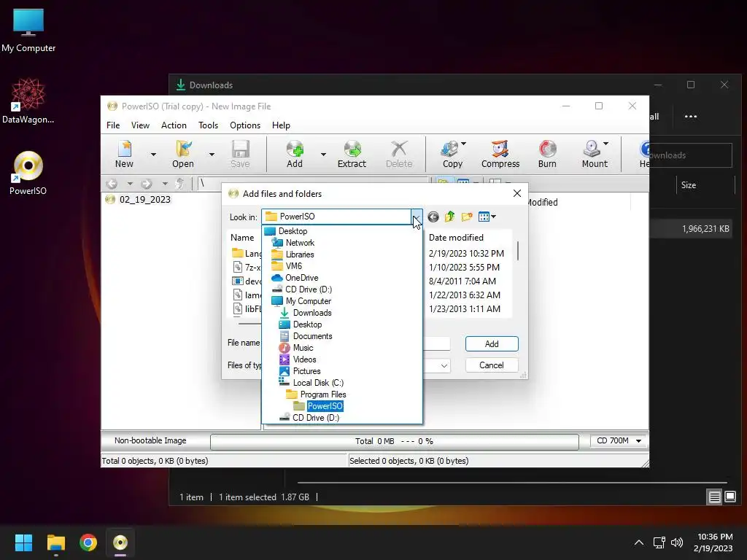Viewport: 747px width, 560px height.
Task: Click the Compress toolbar icon
Action: 500,154
